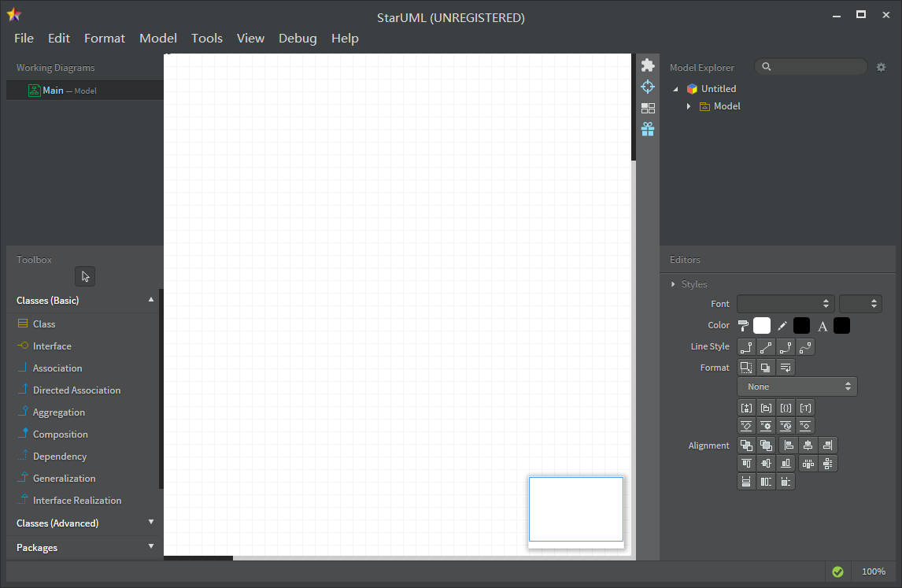The image size is (902, 588).
Task: Open the Format menu
Action: pos(104,38)
